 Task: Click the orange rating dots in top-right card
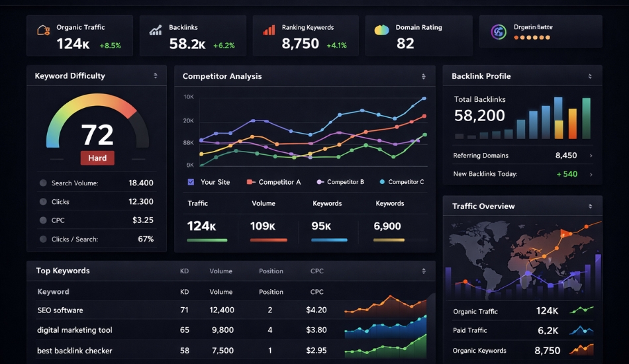click(x=532, y=38)
